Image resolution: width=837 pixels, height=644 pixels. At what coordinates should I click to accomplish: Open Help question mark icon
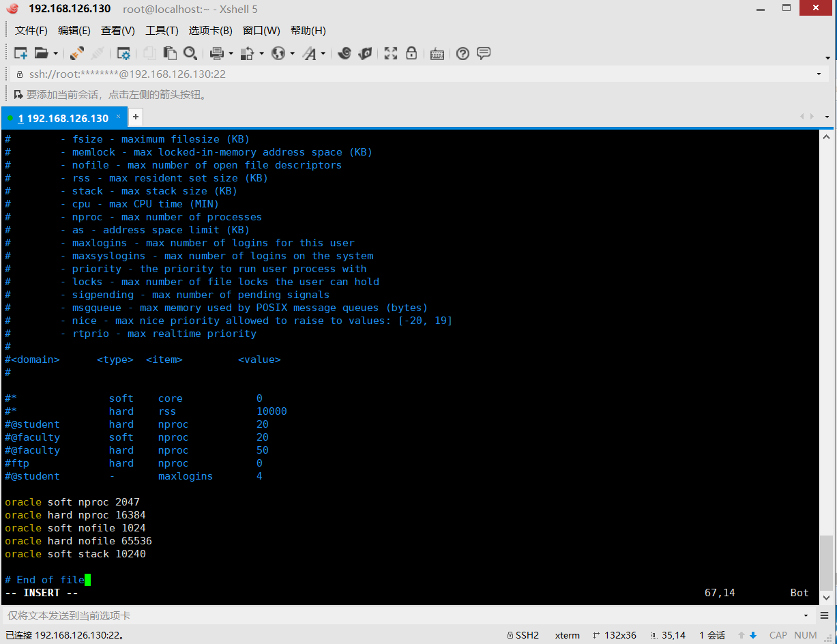pos(463,53)
